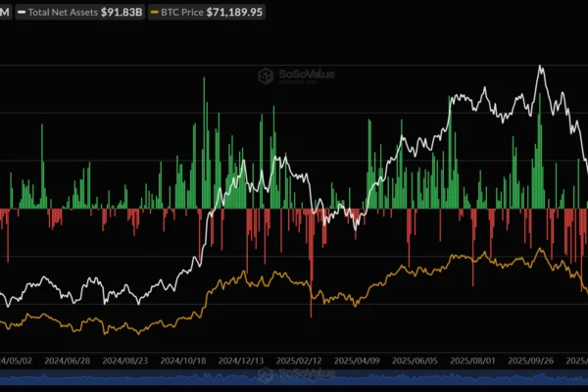This screenshot has width=588, height=392.
Task: Click the bottom time range navigator bar
Action: point(294,377)
